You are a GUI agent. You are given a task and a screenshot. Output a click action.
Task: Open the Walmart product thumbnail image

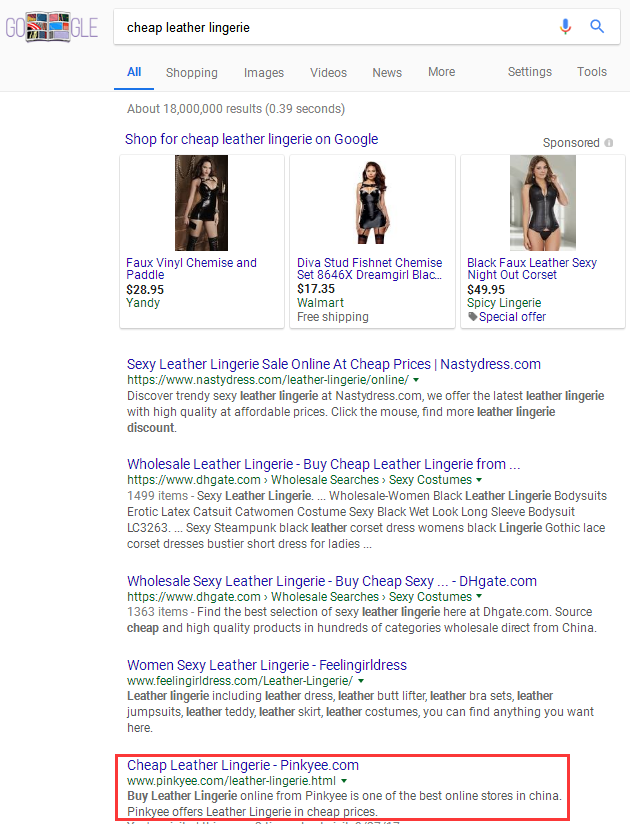[372, 202]
